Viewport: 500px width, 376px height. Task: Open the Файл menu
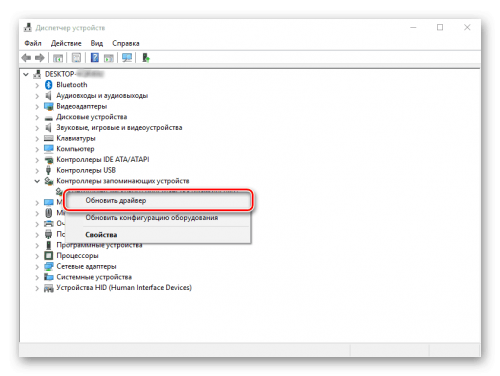pyautogui.click(x=33, y=43)
